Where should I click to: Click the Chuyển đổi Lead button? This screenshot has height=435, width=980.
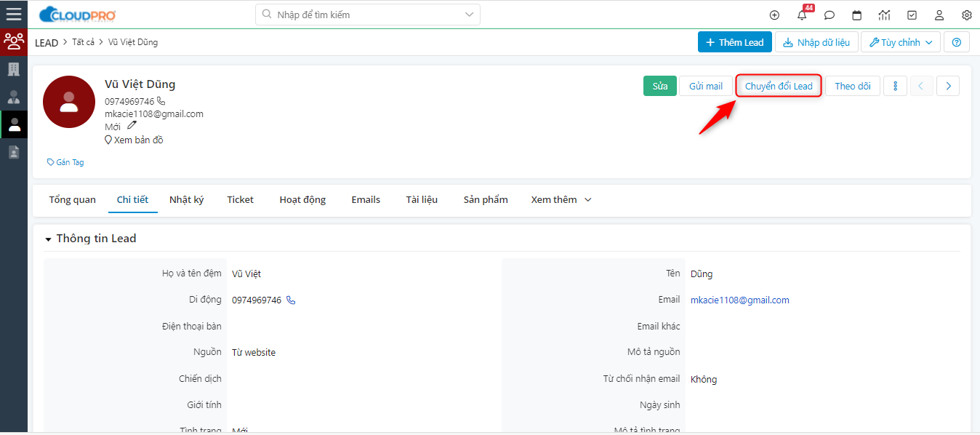coord(779,86)
